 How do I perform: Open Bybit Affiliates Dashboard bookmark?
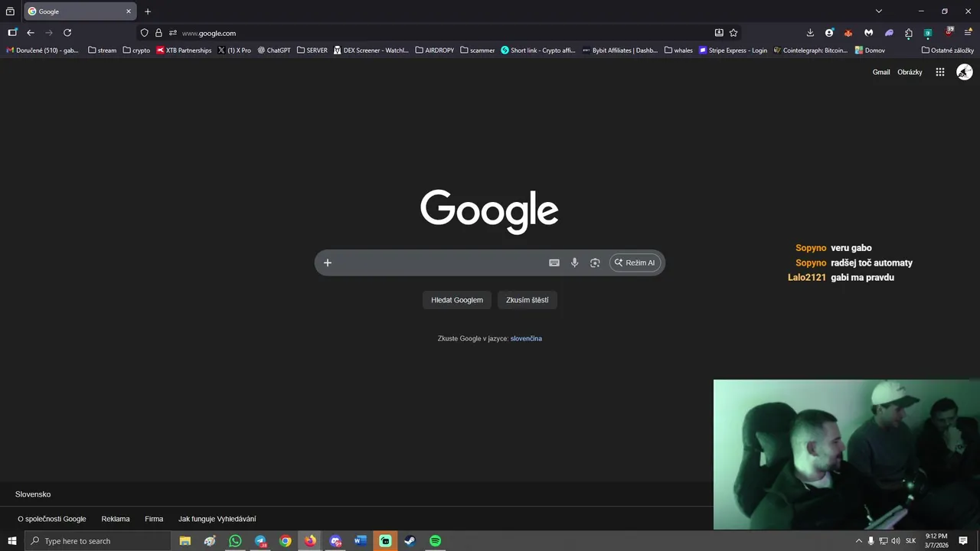(x=620, y=51)
